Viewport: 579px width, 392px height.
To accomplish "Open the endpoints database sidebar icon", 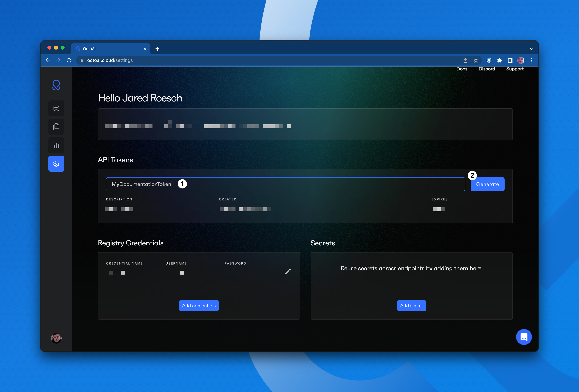I will point(56,108).
